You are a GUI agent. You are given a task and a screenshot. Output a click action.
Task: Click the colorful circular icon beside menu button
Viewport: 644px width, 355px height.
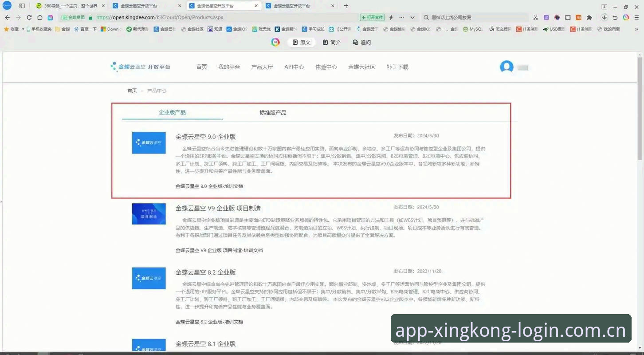coord(626,17)
